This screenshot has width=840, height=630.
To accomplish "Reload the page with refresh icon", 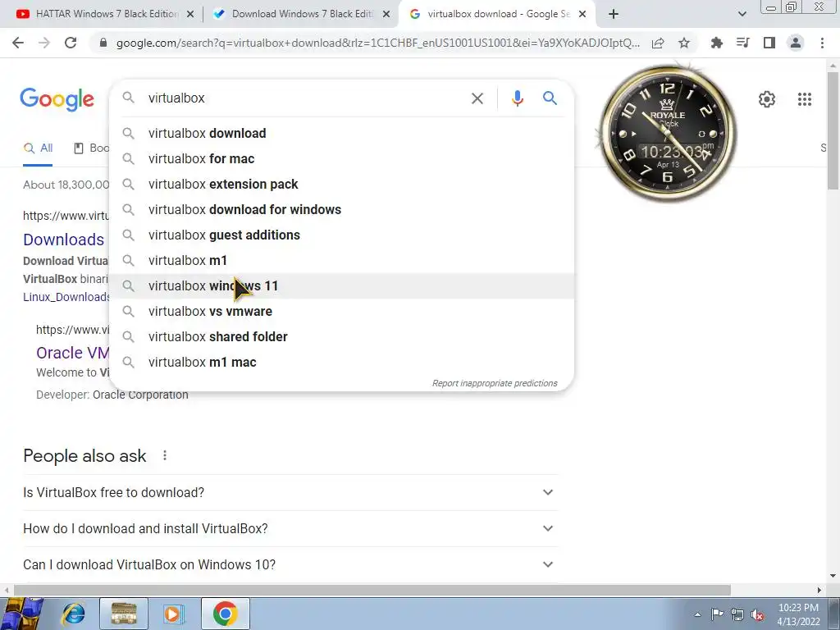I will (71, 43).
